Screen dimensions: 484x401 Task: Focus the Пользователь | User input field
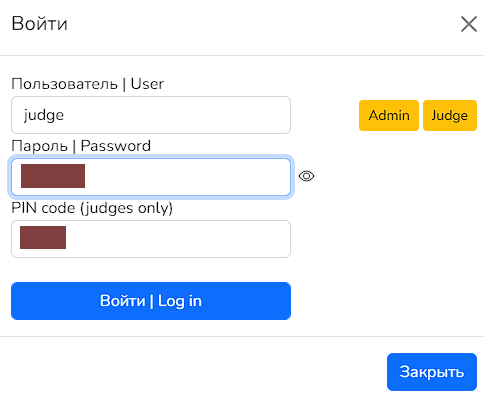click(x=151, y=115)
